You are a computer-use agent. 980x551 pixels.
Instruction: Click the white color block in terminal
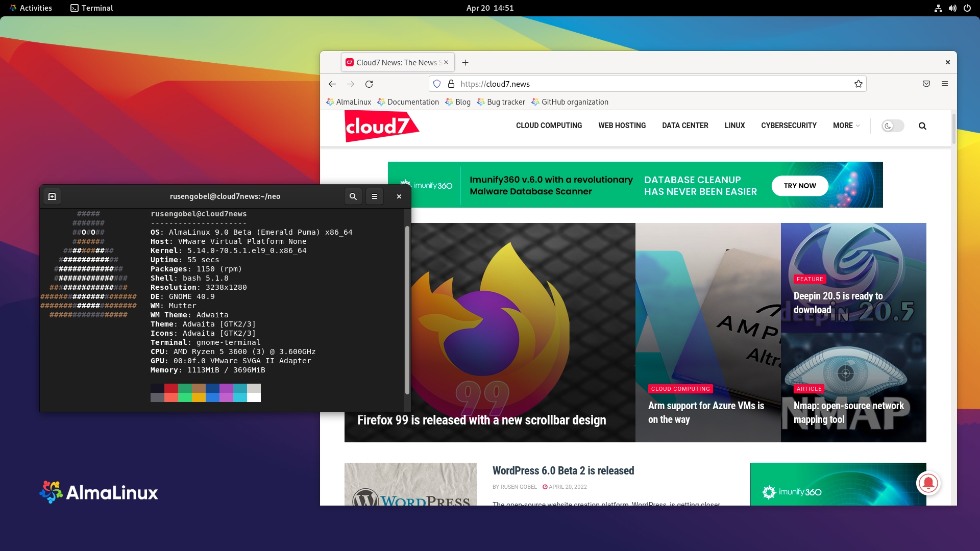click(254, 397)
